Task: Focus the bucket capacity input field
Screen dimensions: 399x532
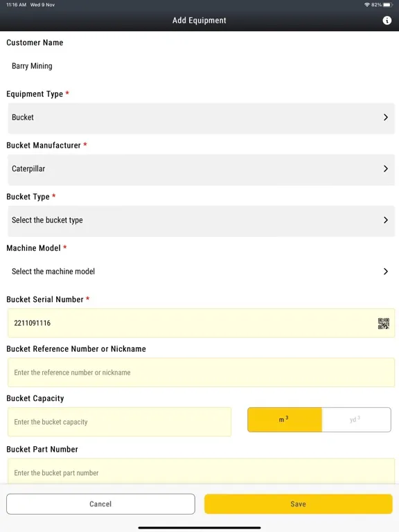Action: (x=119, y=422)
